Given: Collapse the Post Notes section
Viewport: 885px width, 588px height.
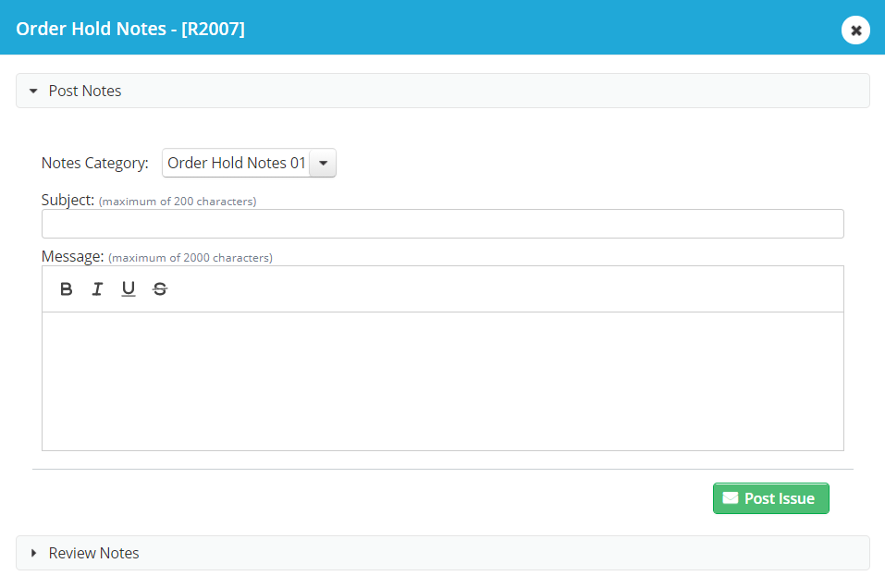Looking at the screenshot, I should 442,91.
